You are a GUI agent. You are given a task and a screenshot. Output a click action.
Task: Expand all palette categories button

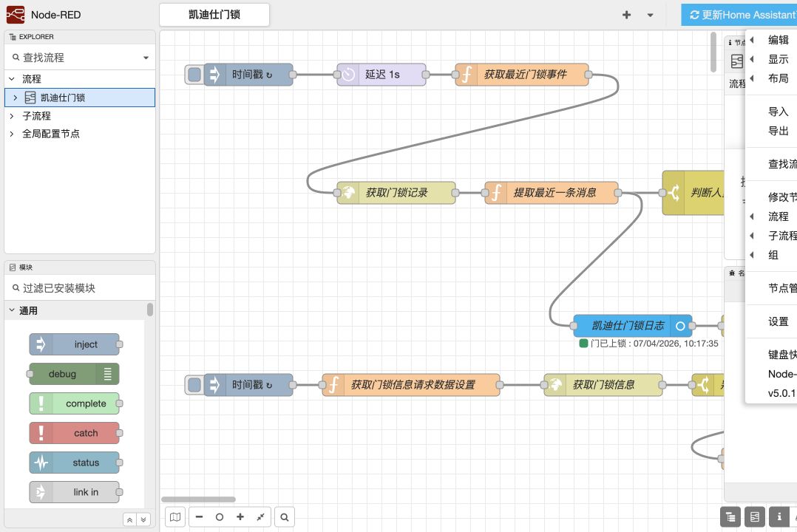(143, 519)
